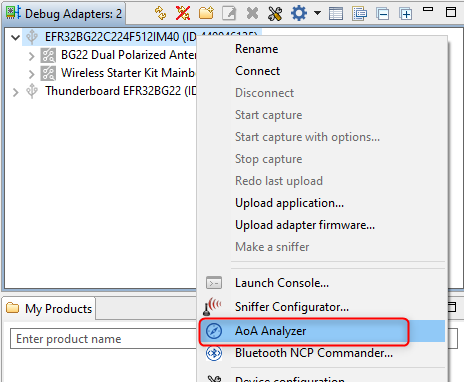Click the Debug Adapters chip tab icon

[x=13, y=13]
